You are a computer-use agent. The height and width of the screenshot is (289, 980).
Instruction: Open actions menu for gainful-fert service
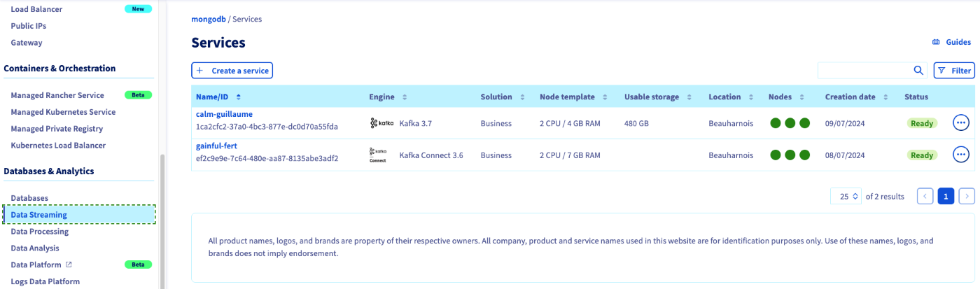pos(961,155)
